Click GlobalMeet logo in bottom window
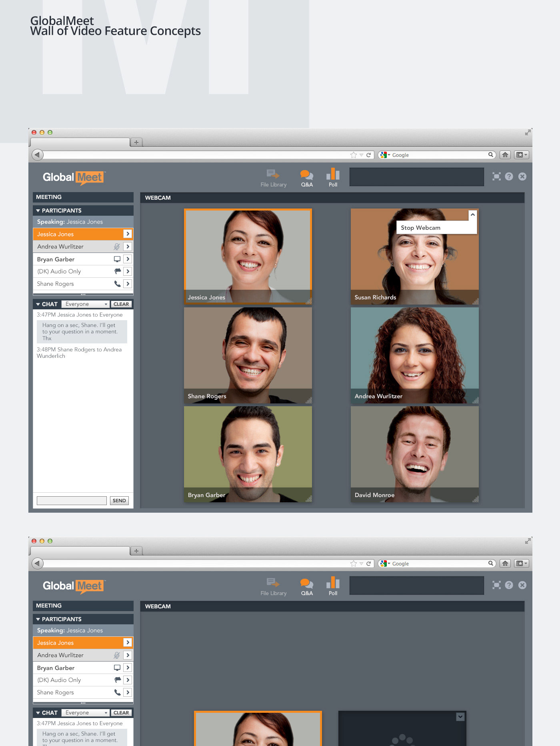 [74, 586]
